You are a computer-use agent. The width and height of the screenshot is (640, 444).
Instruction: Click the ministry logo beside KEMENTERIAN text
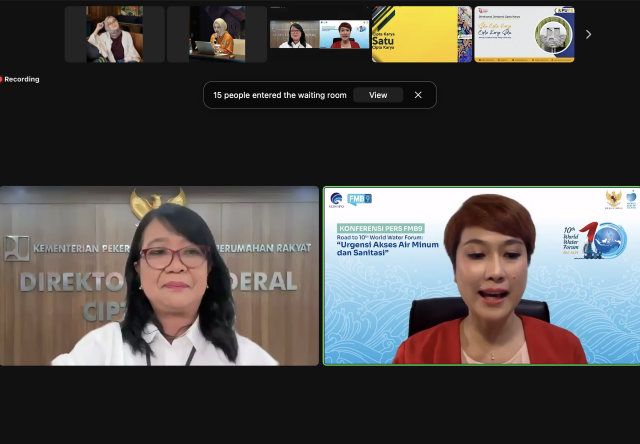tap(17, 246)
